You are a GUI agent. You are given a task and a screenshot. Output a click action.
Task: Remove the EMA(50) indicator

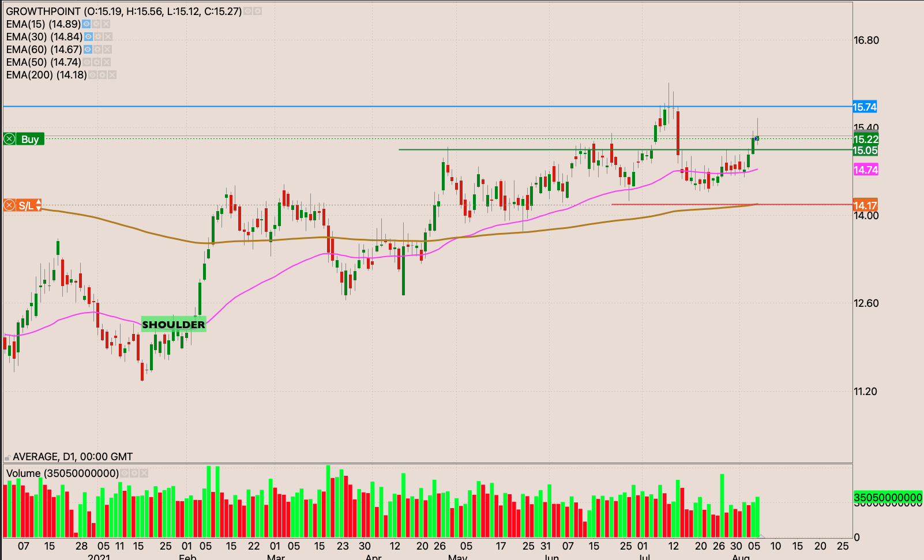click(x=107, y=62)
